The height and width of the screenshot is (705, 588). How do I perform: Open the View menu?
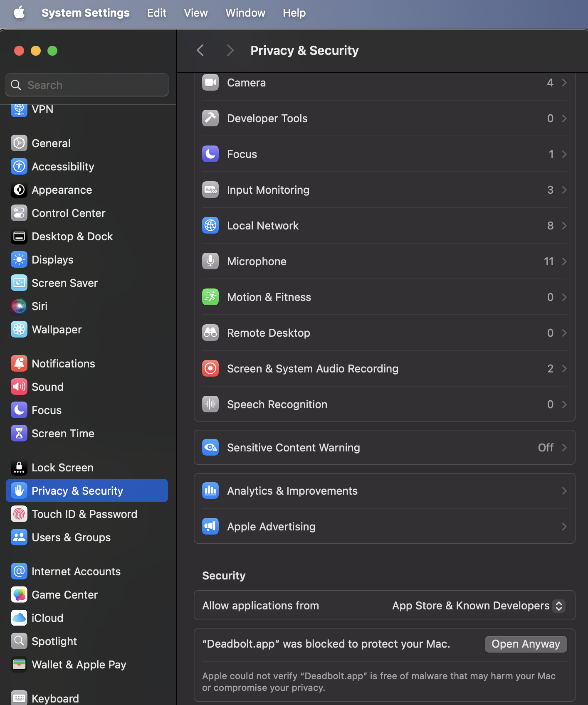coord(196,13)
